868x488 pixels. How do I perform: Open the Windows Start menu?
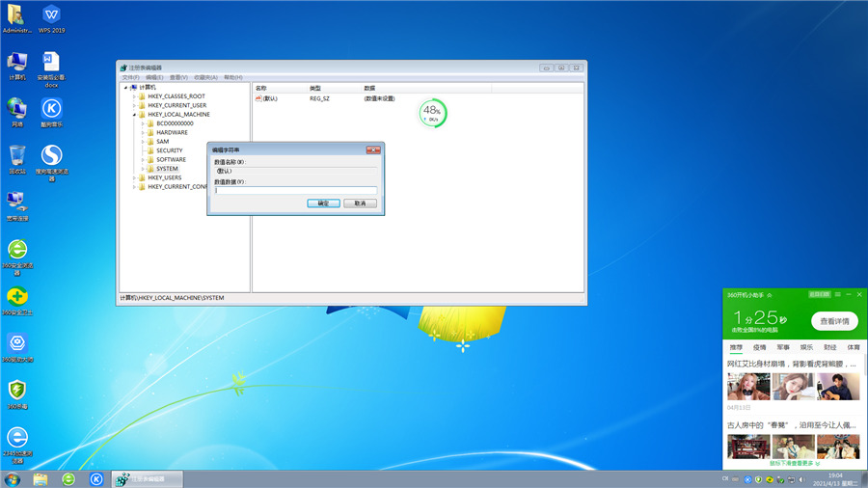(12, 479)
